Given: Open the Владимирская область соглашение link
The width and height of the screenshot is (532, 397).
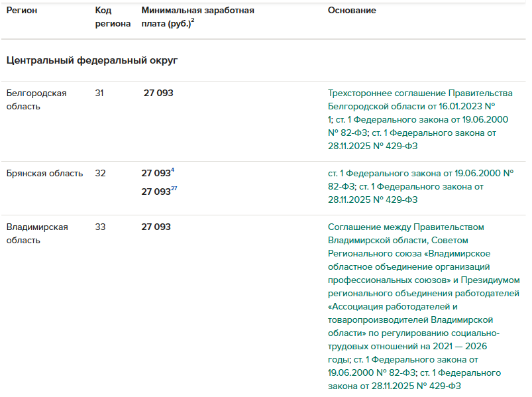Looking at the screenshot, I should (423, 306).
